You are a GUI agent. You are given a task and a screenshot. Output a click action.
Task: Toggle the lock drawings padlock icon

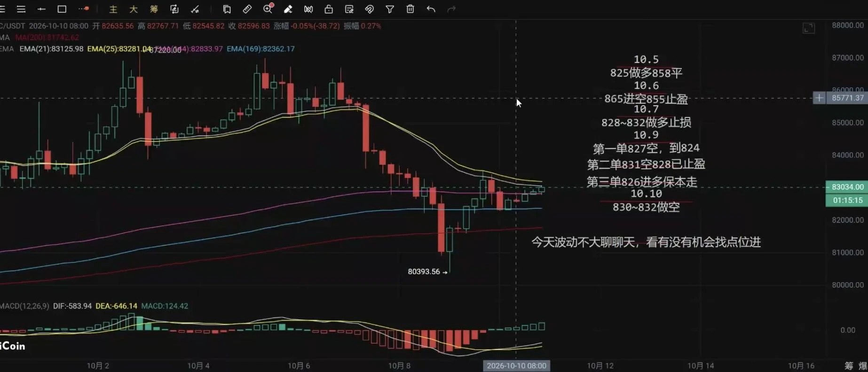point(329,9)
